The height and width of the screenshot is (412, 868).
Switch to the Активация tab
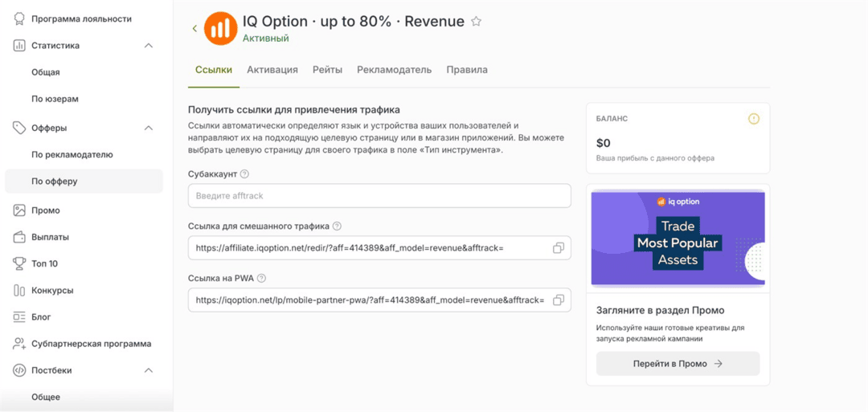click(272, 70)
